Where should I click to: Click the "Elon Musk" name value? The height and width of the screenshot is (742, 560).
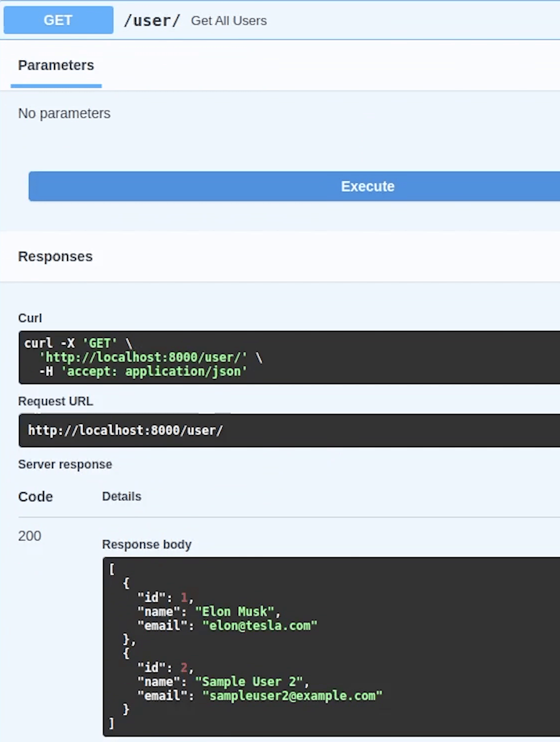pos(235,612)
